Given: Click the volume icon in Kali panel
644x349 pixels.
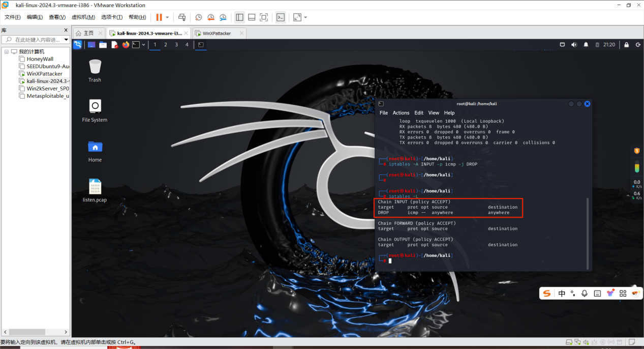Looking at the screenshot, I should pyautogui.click(x=574, y=45).
